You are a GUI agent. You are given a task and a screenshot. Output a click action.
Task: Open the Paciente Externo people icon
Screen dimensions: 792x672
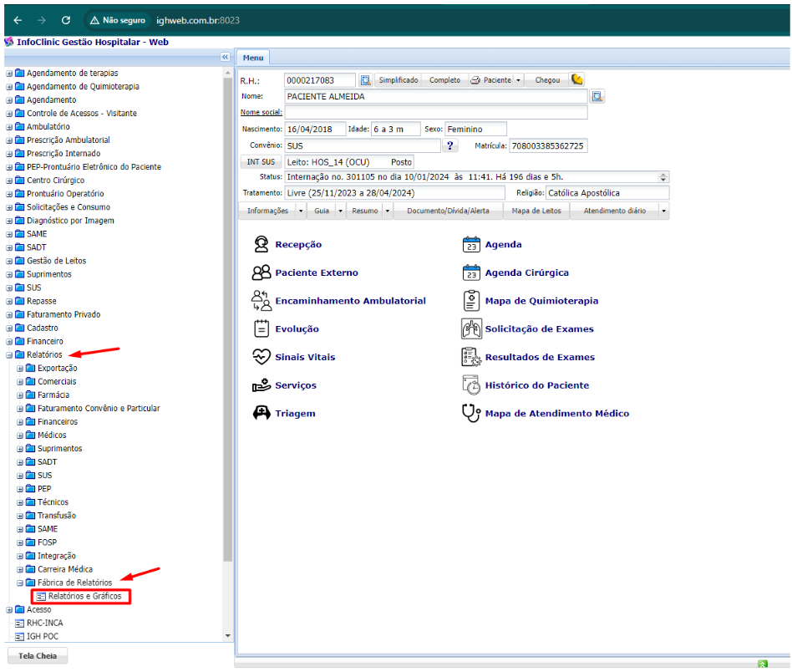click(x=261, y=272)
